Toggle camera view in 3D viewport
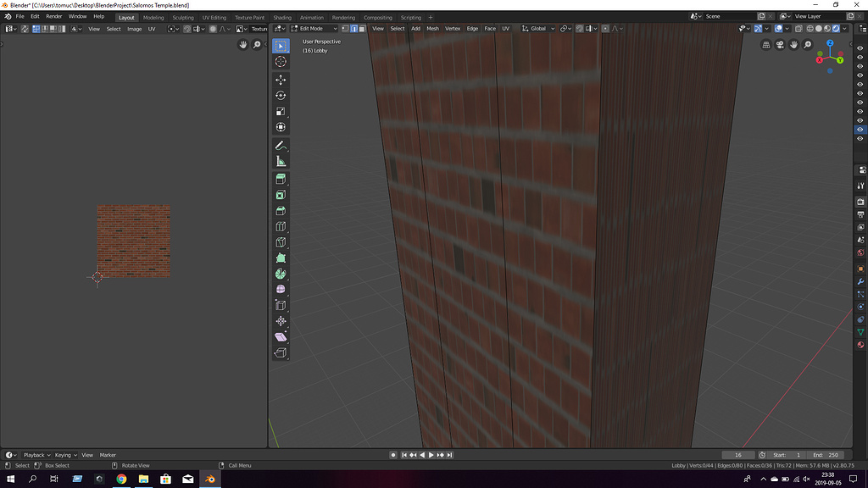This screenshot has height=488, width=868. (780, 45)
